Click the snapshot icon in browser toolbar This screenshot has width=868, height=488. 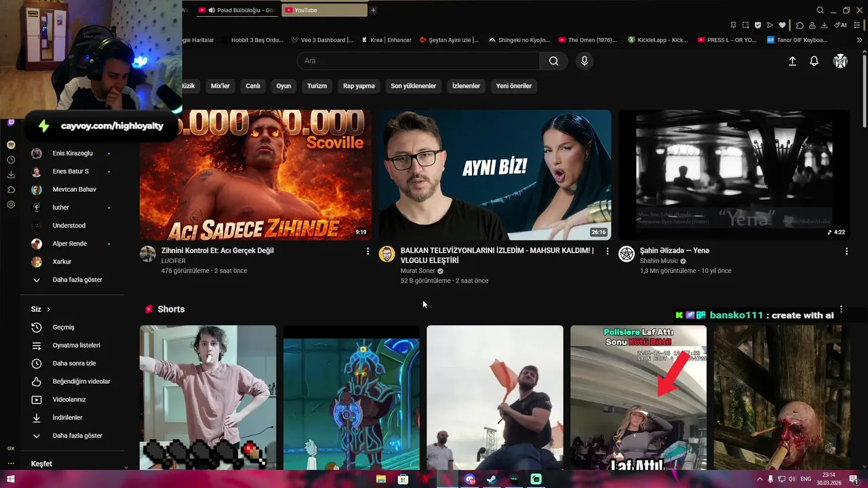745,25
